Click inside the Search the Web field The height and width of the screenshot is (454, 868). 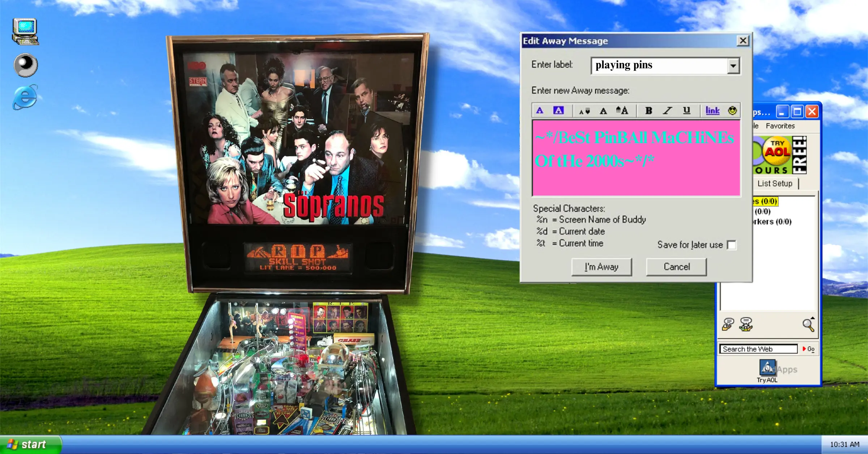(758, 349)
